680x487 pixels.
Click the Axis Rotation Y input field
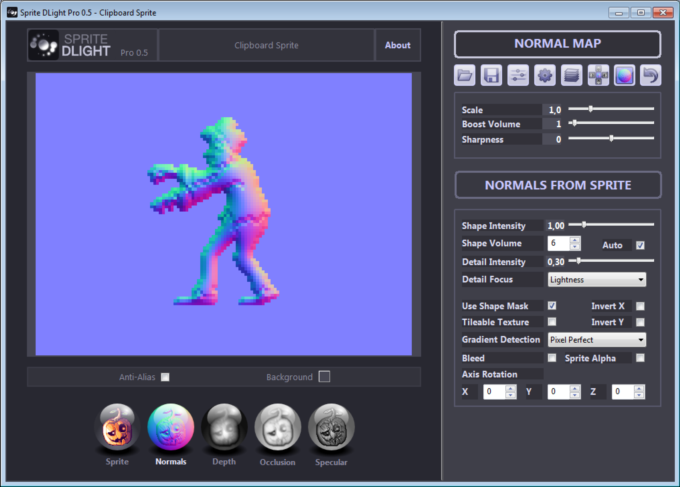[559, 392]
